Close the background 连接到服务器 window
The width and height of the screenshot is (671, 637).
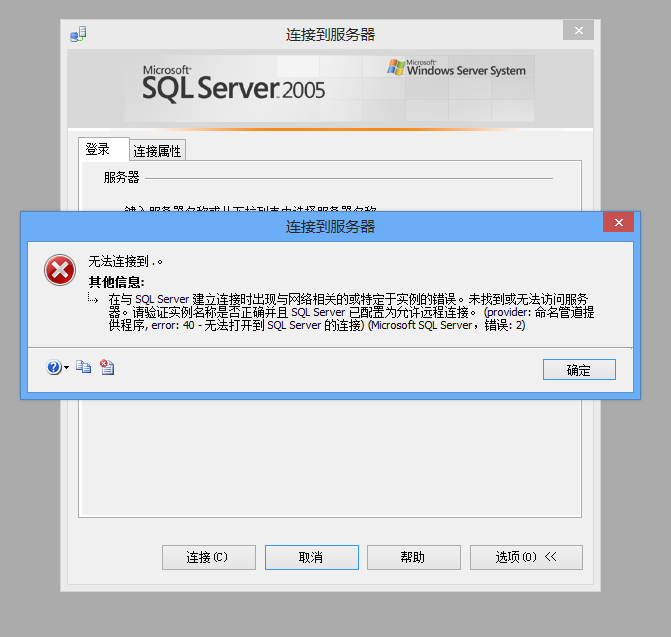pos(578,32)
